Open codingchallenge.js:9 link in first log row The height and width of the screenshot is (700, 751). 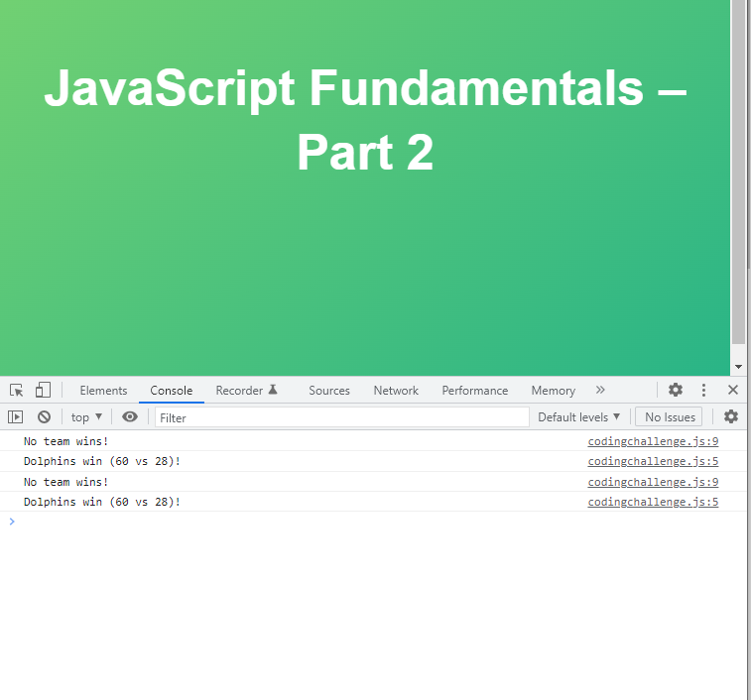(x=653, y=441)
